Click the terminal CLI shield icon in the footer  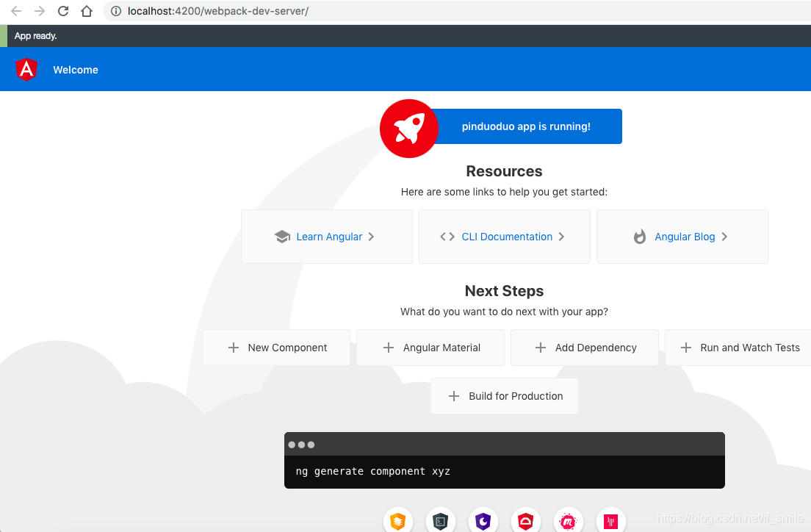pyautogui.click(x=441, y=522)
